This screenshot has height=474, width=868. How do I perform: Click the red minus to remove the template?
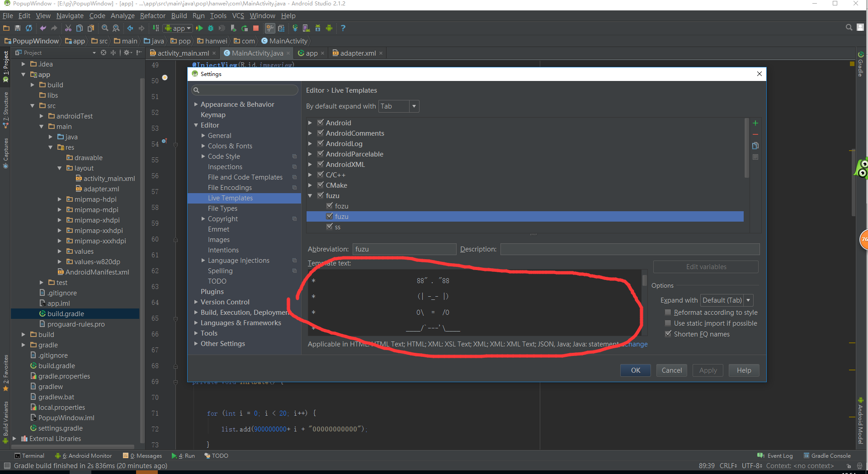tap(755, 134)
